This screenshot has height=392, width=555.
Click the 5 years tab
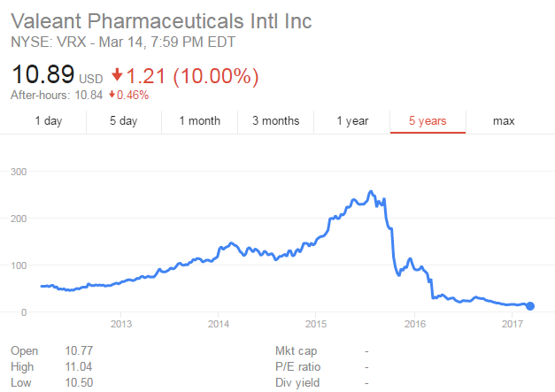[x=428, y=121]
